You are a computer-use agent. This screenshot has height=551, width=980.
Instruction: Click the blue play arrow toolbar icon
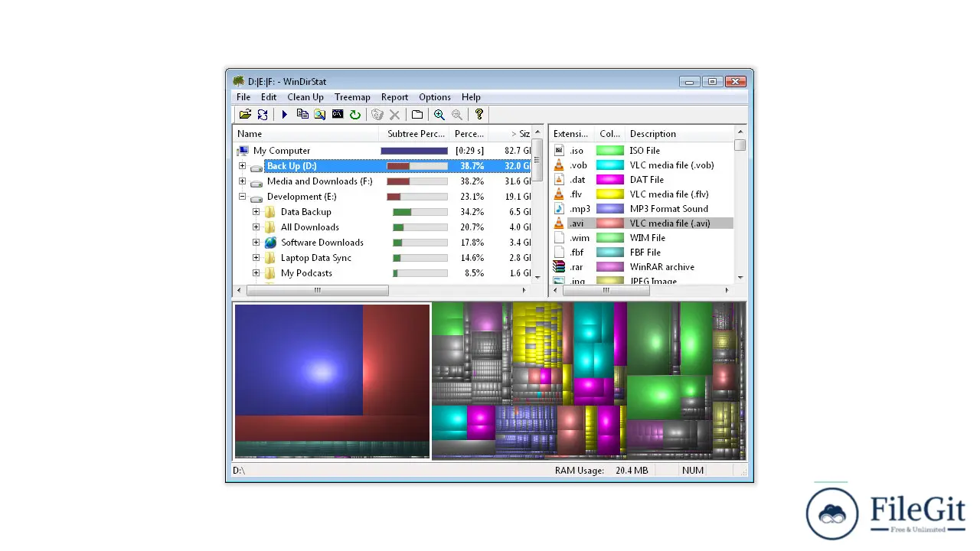click(x=284, y=114)
